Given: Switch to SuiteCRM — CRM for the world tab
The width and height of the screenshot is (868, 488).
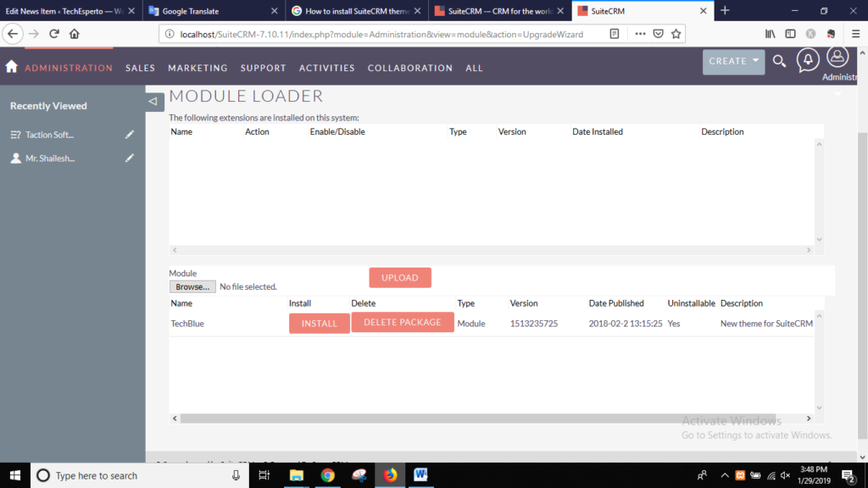Looking at the screenshot, I should pyautogui.click(x=500, y=11).
